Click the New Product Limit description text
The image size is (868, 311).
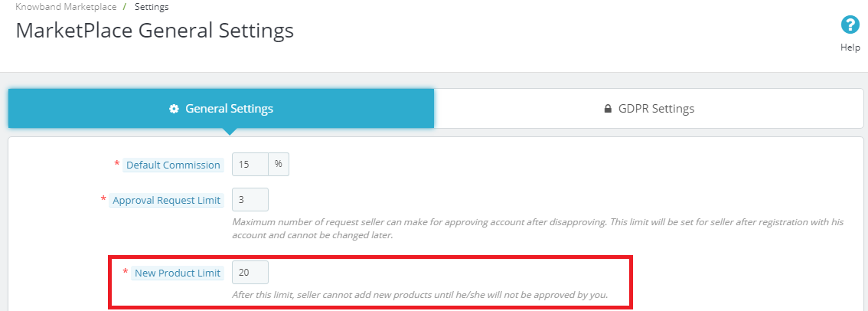(x=420, y=295)
